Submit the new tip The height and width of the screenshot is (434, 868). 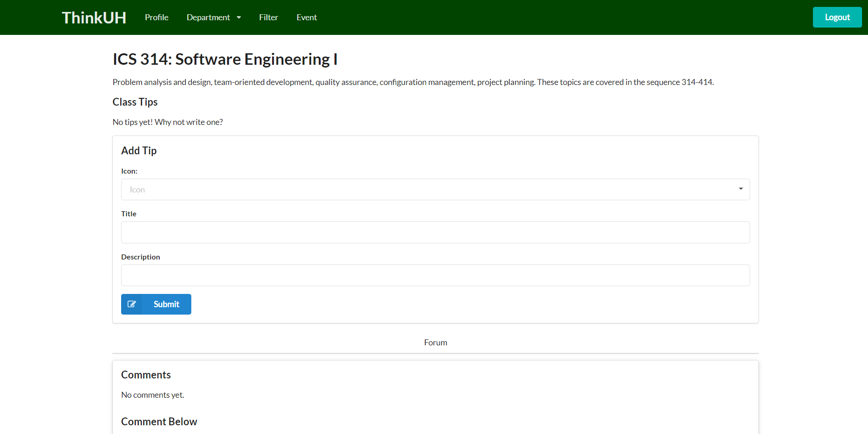(166, 304)
